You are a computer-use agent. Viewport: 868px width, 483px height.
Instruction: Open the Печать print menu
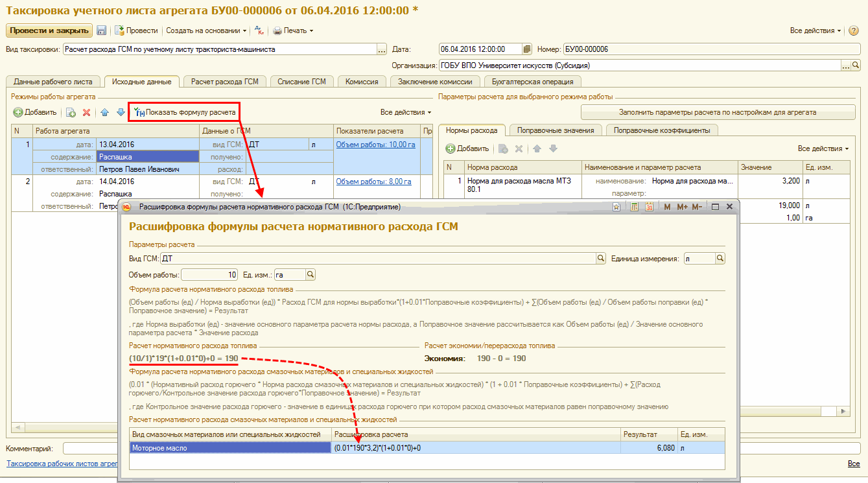(293, 30)
